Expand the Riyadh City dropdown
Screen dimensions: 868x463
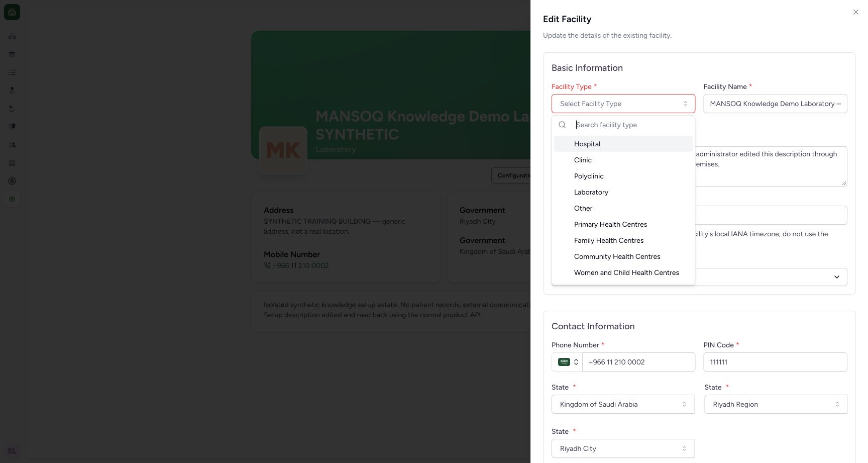623,448
